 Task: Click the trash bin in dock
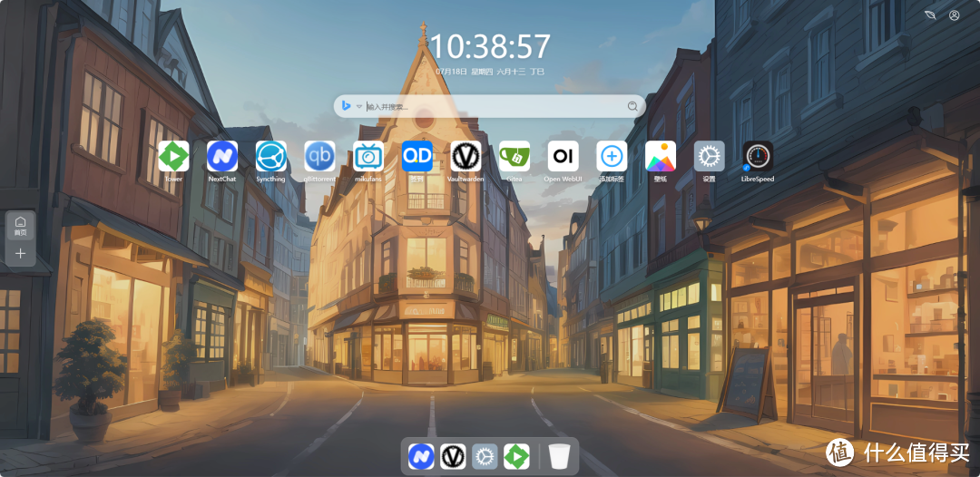(559, 456)
